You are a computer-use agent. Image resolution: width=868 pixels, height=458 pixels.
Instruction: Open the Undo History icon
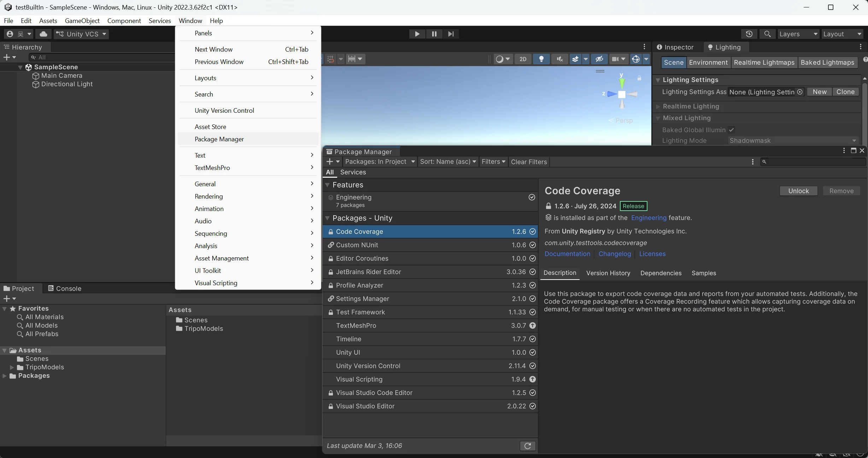coord(749,34)
